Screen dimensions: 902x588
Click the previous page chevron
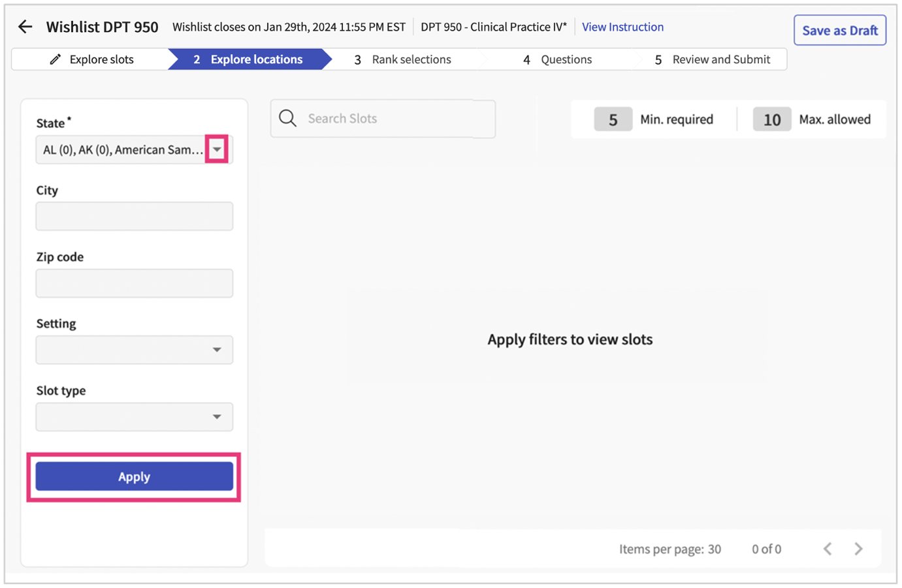tap(828, 549)
